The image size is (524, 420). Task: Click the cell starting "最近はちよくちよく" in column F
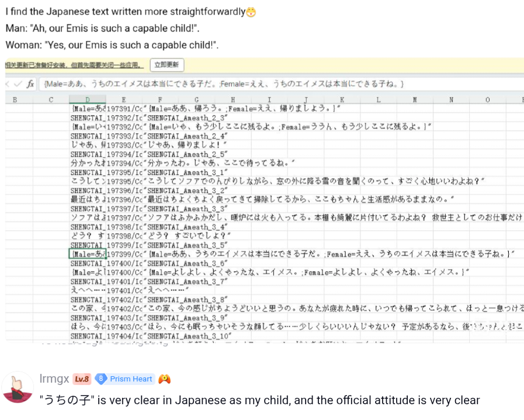(x=299, y=199)
